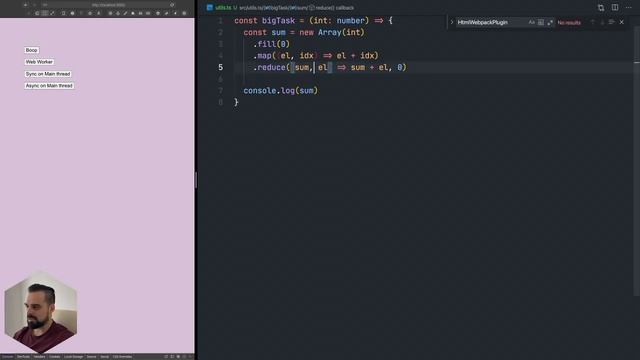640x360 pixels.
Task: Open the Local Storage tab in bottom bar
Action: click(73, 357)
